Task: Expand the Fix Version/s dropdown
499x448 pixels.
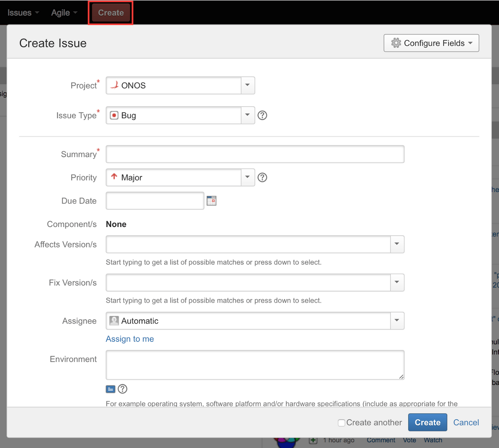Action: (397, 282)
